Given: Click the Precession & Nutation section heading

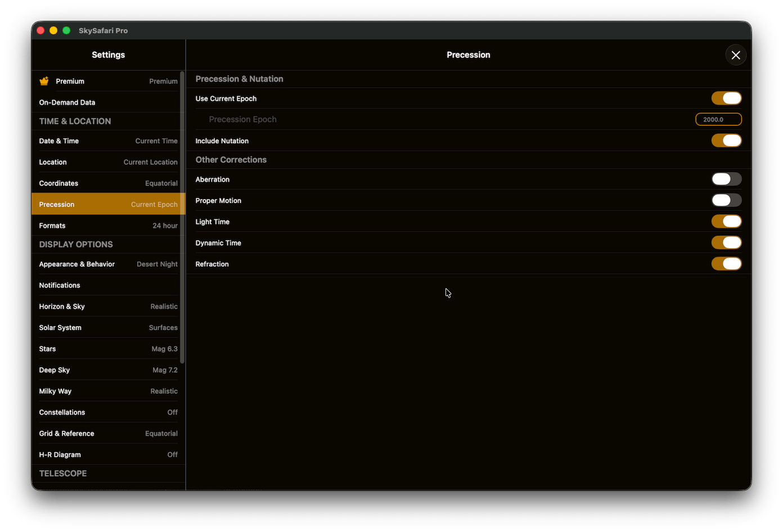Looking at the screenshot, I should [239, 79].
